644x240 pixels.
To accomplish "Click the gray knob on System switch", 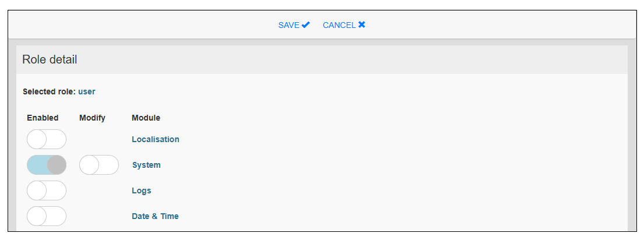I will coord(57,165).
